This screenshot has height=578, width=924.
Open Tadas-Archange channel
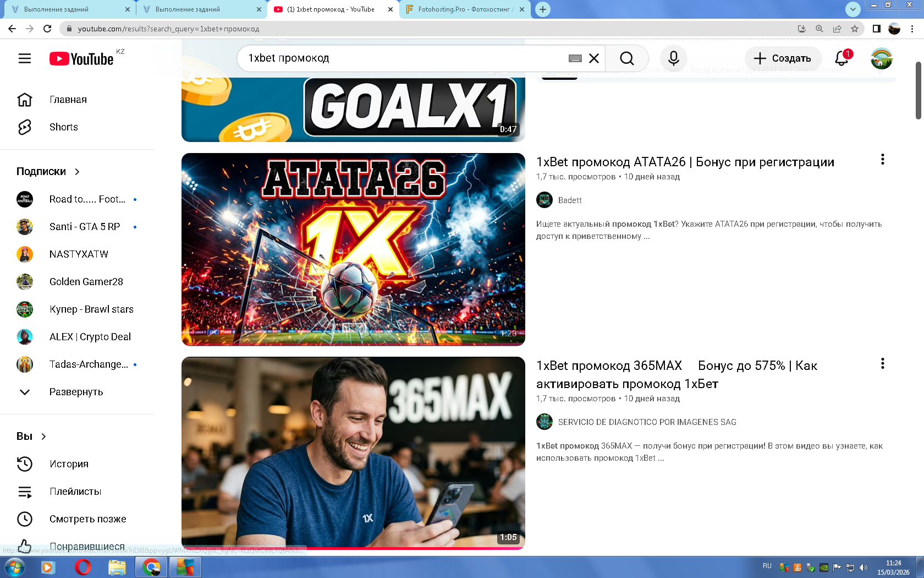tap(77, 364)
